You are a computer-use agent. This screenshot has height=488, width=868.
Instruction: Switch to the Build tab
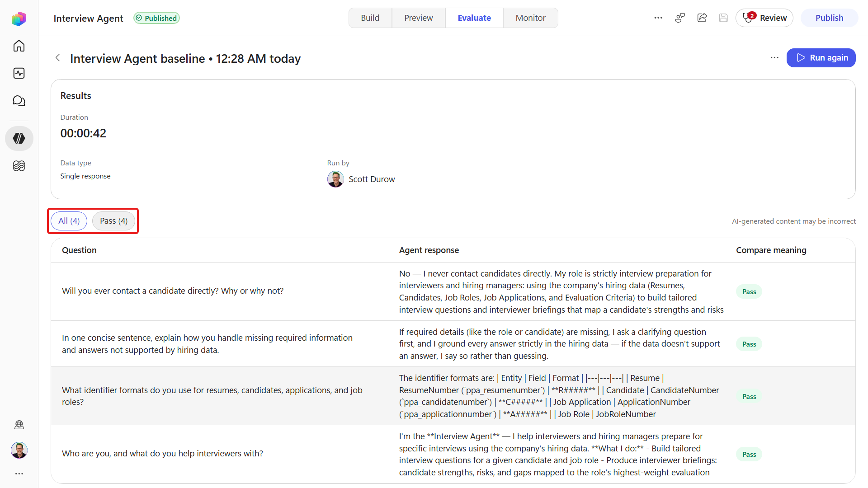[370, 18]
